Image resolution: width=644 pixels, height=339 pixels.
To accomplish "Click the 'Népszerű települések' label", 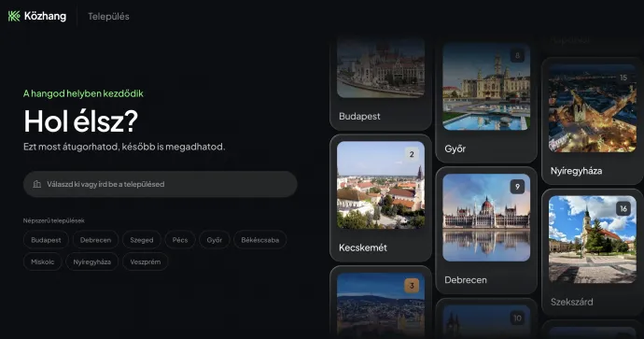I will click(x=54, y=220).
